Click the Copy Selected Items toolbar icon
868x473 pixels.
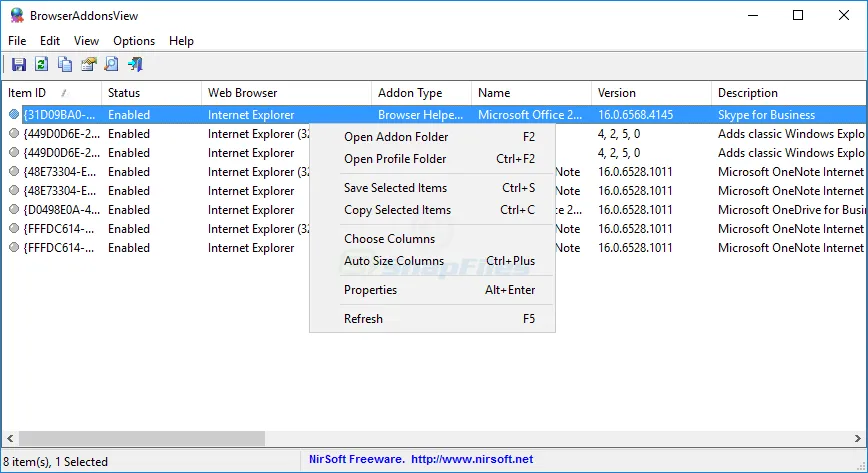tap(65, 64)
